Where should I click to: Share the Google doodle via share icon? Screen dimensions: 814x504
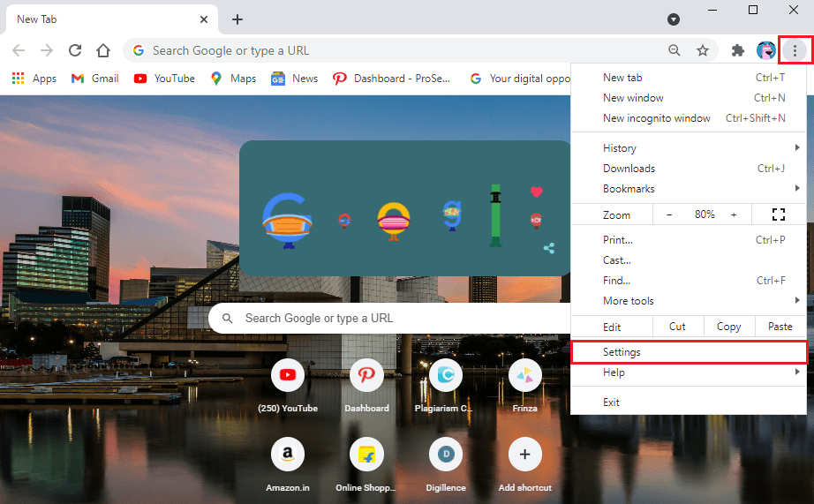click(549, 248)
